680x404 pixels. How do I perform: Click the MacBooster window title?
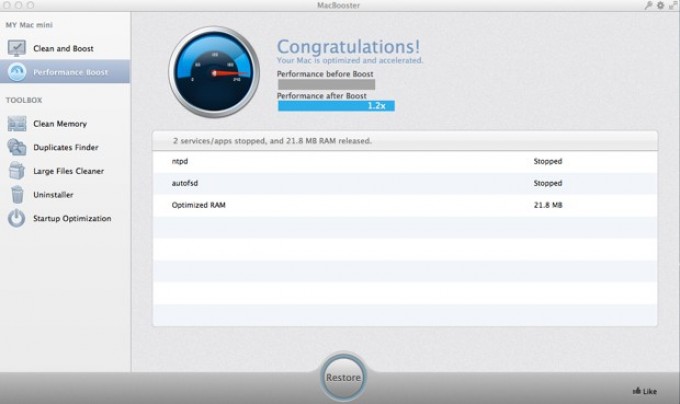338,5
